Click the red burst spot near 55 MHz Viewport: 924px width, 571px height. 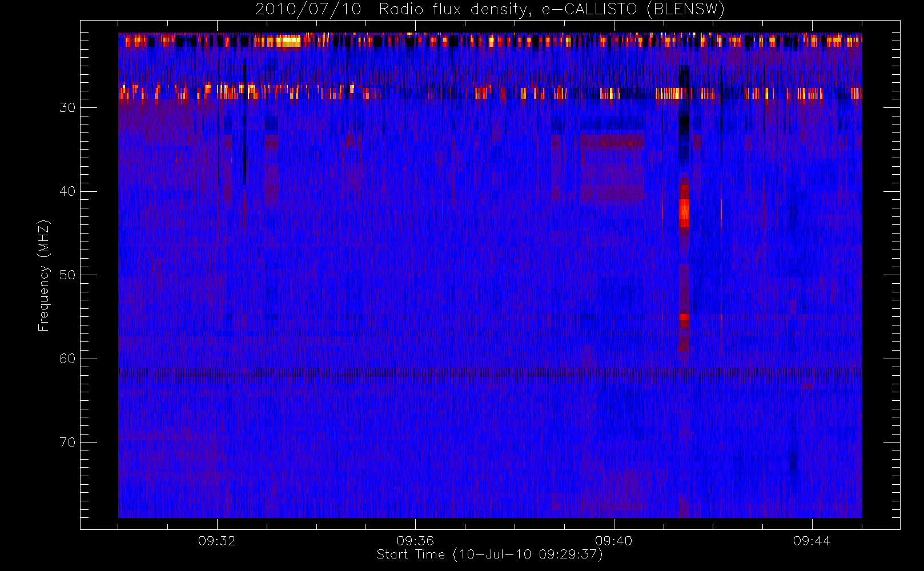(x=684, y=320)
